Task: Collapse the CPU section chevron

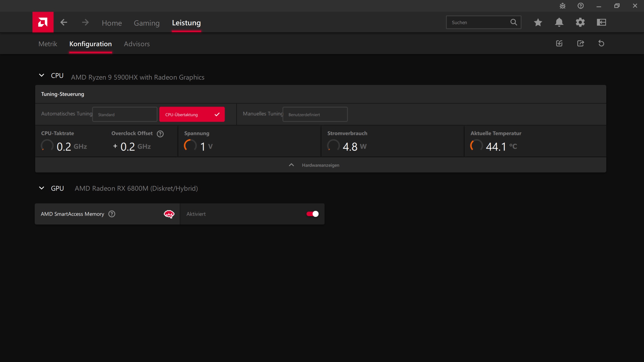Action: coord(42,75)
